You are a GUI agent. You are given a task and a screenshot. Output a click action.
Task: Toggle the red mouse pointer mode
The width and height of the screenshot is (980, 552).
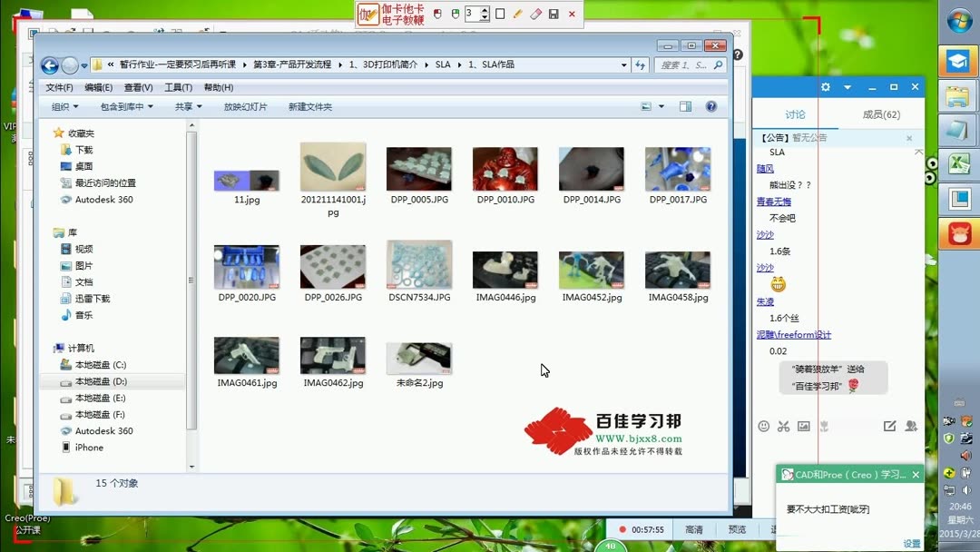(x=436, y=14)
